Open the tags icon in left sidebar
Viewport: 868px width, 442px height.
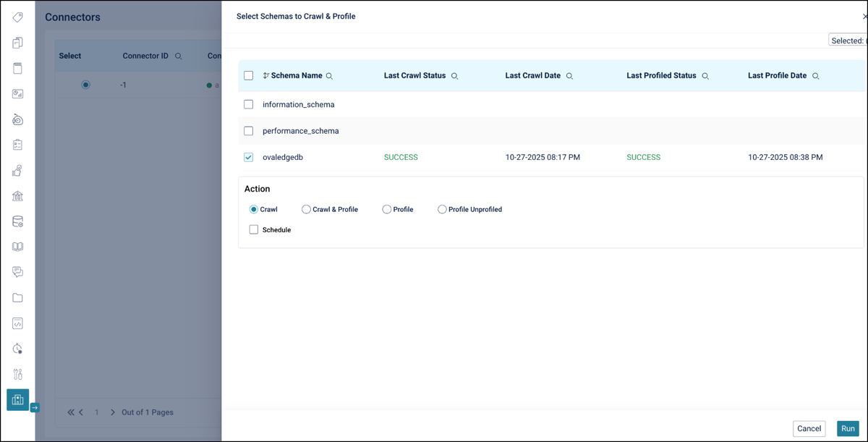(18, 17)
